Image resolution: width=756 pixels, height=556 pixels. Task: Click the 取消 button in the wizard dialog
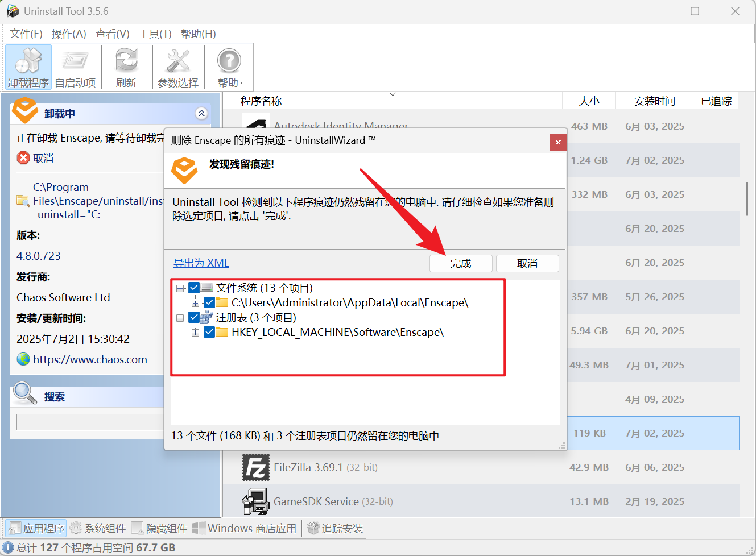[x=527, y=263]
